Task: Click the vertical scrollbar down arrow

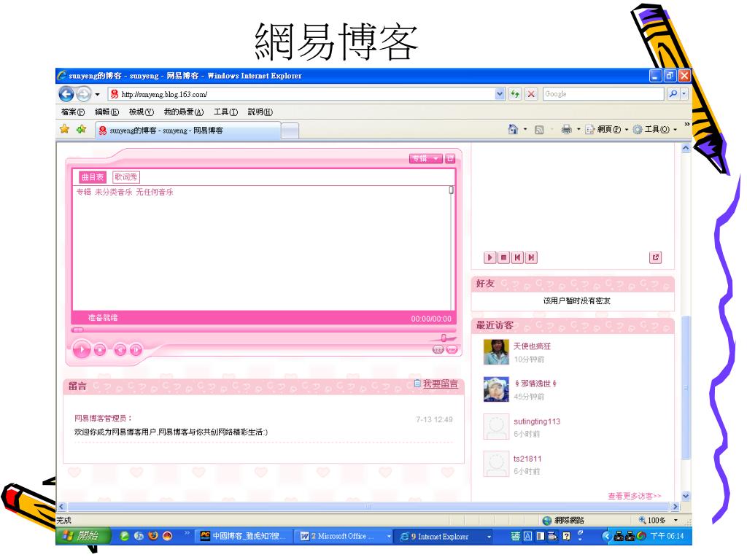Action: click(x=686, y=496)
